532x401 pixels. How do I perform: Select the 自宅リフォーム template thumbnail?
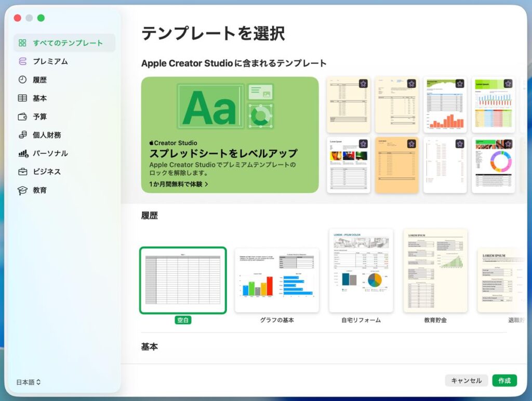coord(361,270)
